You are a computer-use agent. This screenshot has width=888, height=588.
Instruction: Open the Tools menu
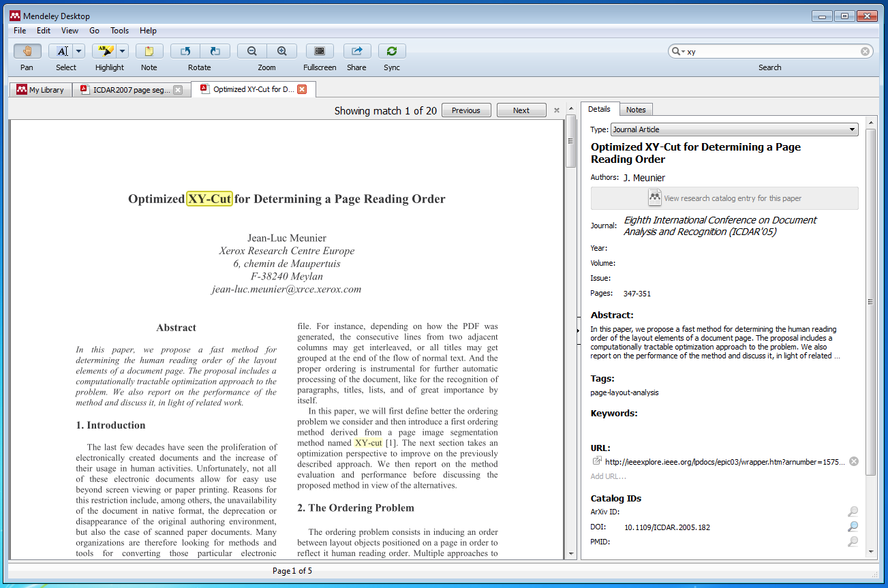click(119, 30)
